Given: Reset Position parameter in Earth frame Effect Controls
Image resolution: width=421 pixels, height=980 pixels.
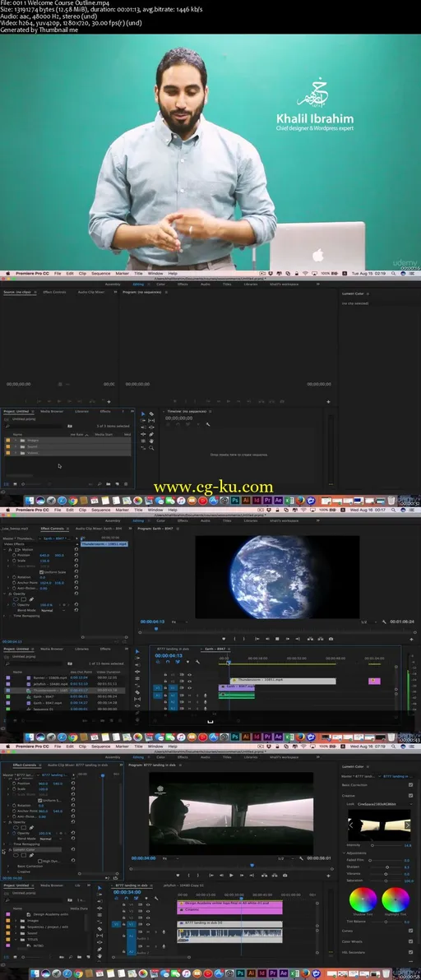Looking at the screenshot, I should (76, 554).
